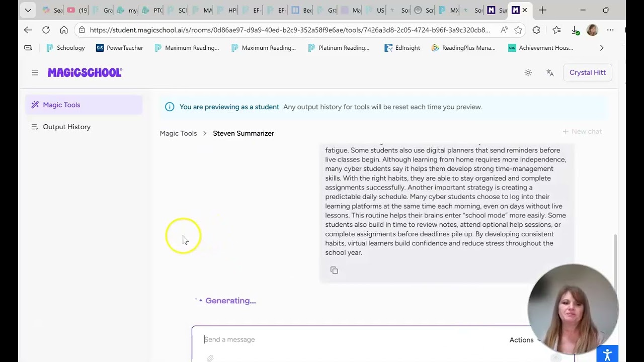Click the webcam video thumbnail
Image resolution: width=644 pixels, height=362 pixels.
pos(573,309)
